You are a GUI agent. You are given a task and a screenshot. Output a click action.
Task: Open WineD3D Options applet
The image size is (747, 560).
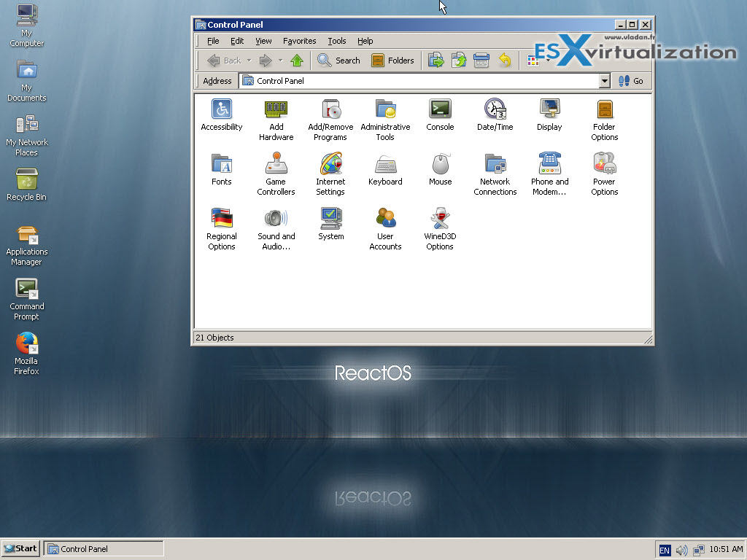tap(440, 229)
